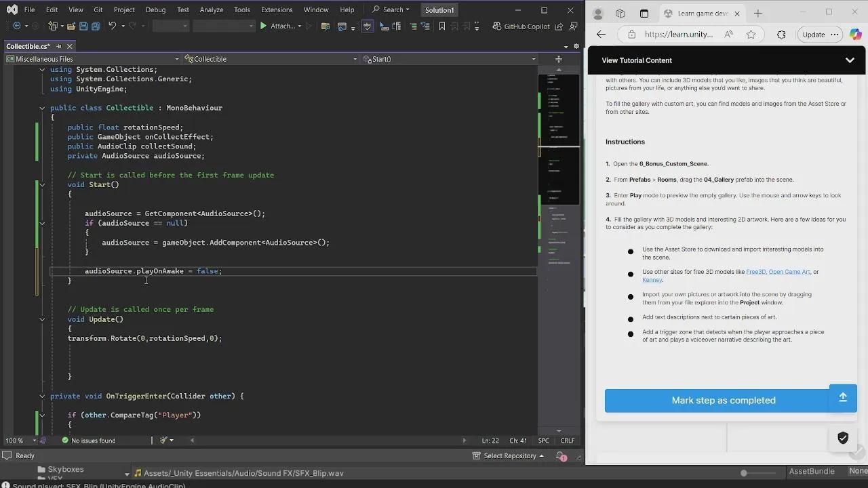Click the CRLF line ending indicator
The height and width of the screenshot is (488, 868).
point(568,441)
